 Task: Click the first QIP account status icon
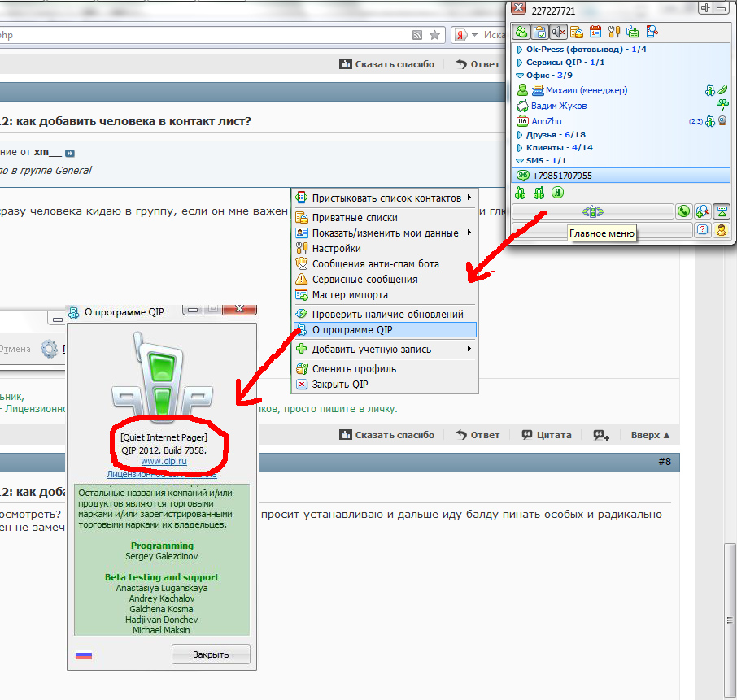point(521,193)
